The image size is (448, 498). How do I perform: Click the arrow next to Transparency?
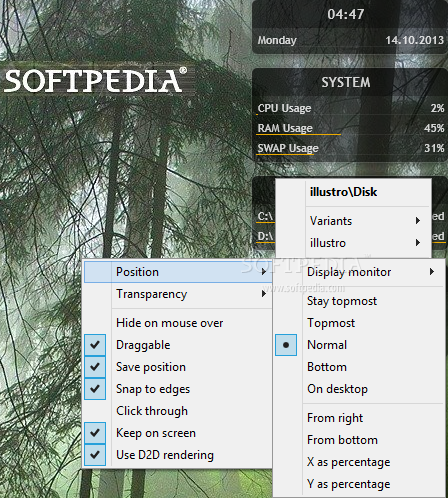pyautogui.click(x=264, y=294)
